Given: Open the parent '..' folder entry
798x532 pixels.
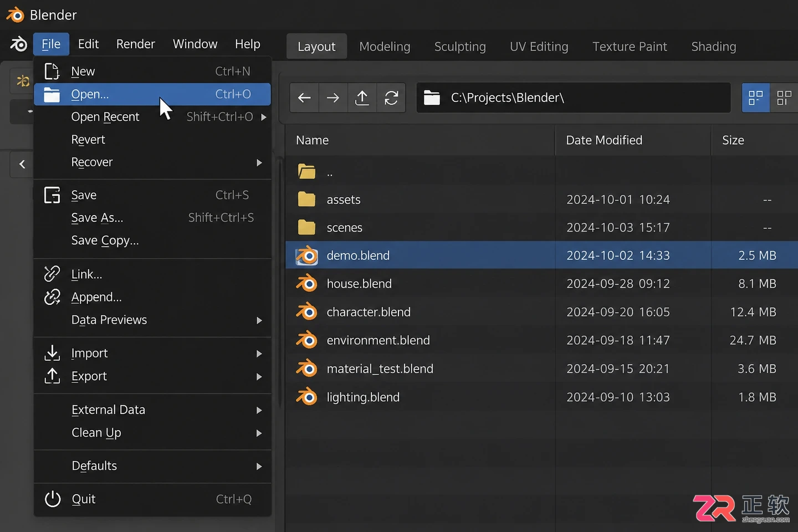Looking at the screenshot, I should [541, 172].
